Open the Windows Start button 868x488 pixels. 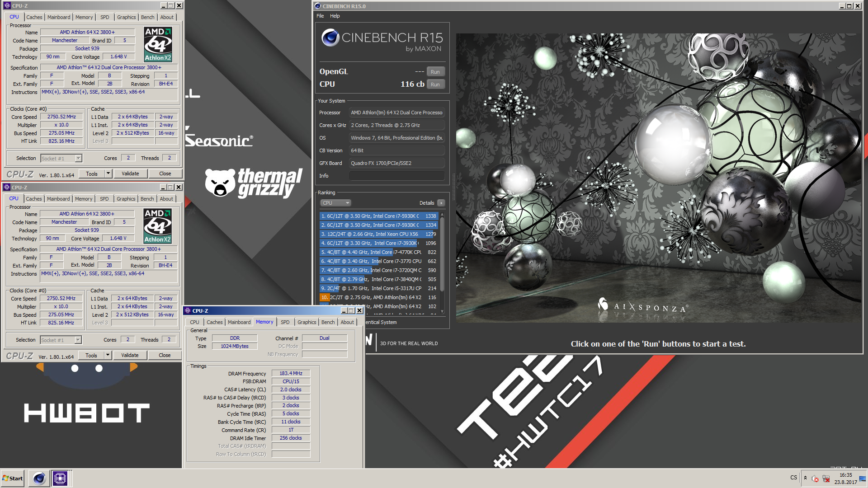coord(13,478)
